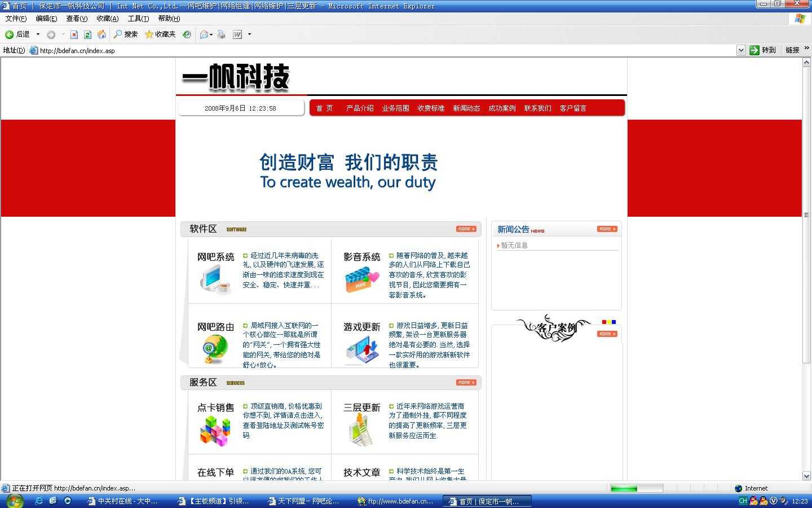The image size is (812, 508).
Task: Open the Favorites (收藏夹) star button
Action: 160,34
